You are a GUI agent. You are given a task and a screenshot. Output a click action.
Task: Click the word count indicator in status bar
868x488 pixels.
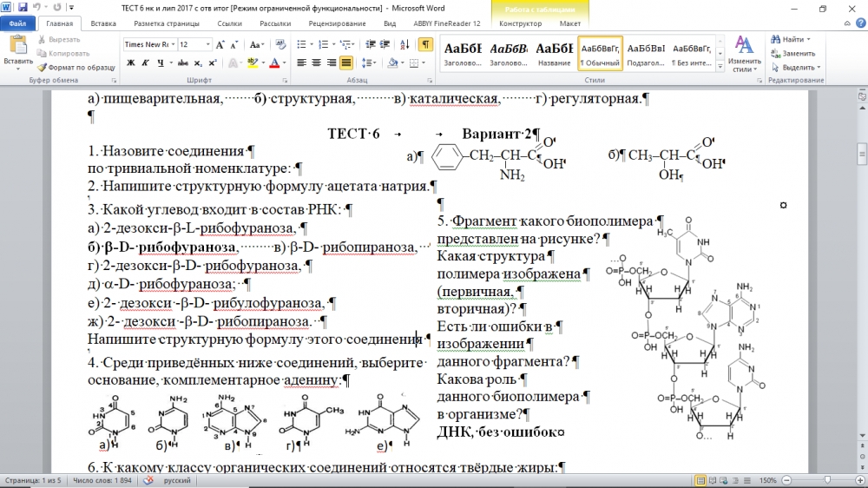pos(102,480)
